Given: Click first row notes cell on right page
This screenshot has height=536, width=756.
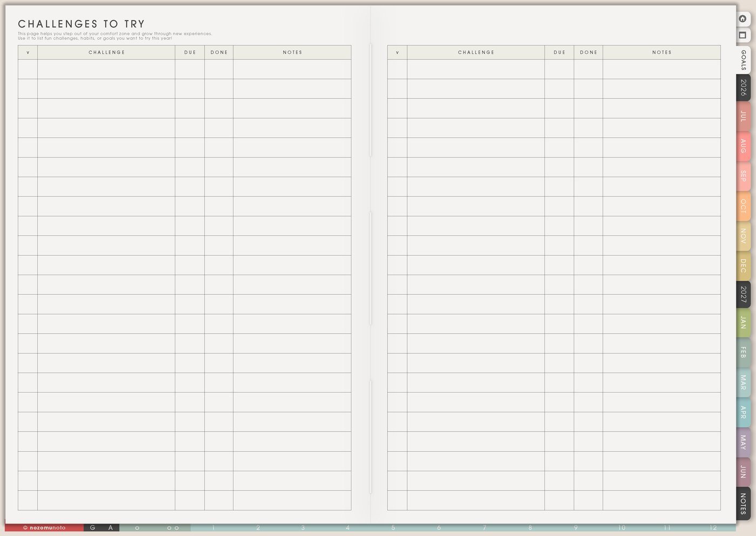Looking at the screenshot, I should coord(661,69).
